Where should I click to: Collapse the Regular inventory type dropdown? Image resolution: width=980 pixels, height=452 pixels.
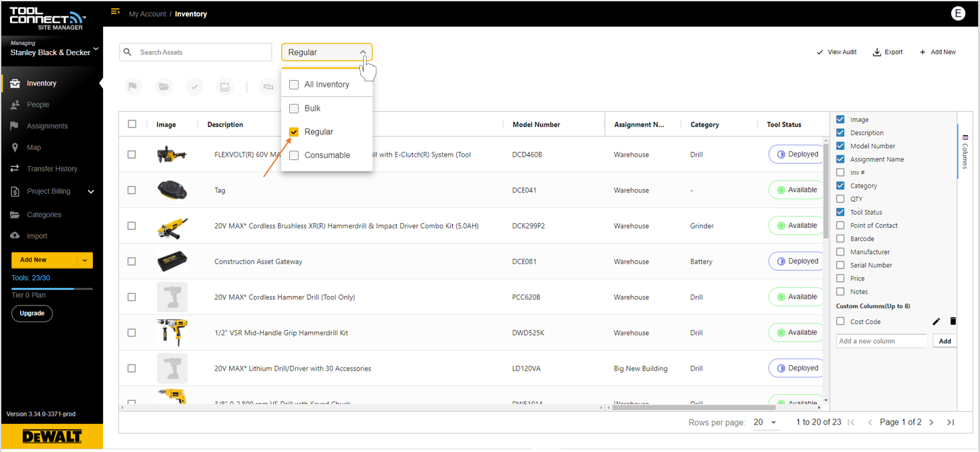pos(327,52)
